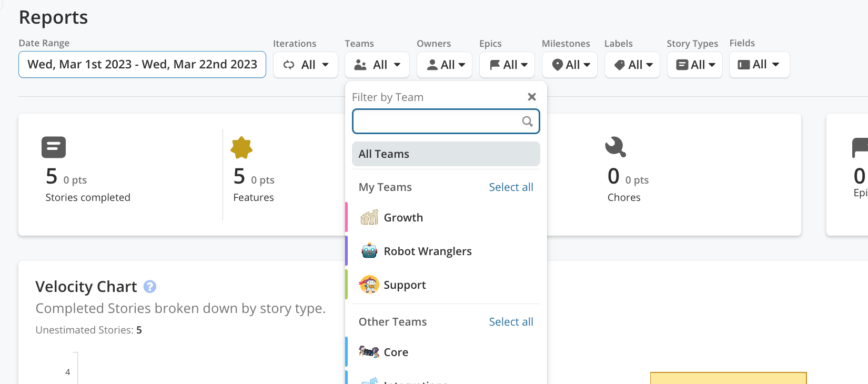Select the Robot Wranglers team avatar
Screen dimensions: 868x384
(x=369, y=251)
